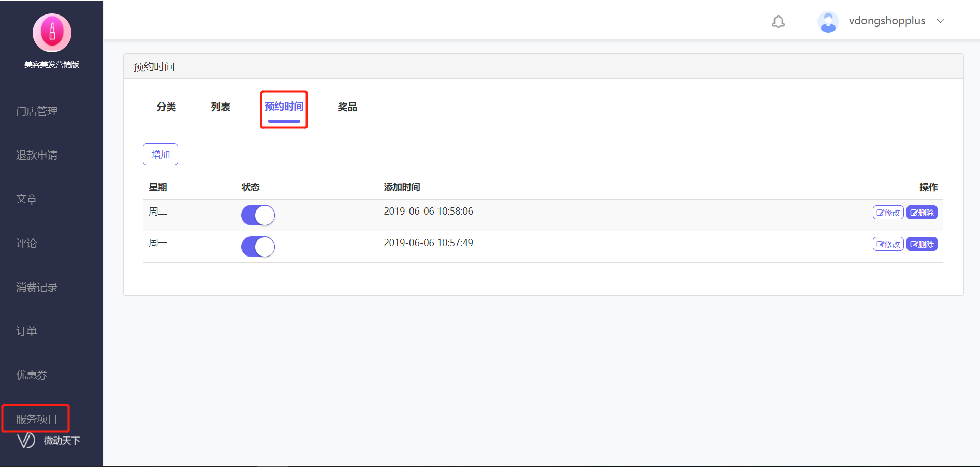Open 评论 in the sidebar
Viewport: 980px width, 467px height.
(x=26, y=243)
